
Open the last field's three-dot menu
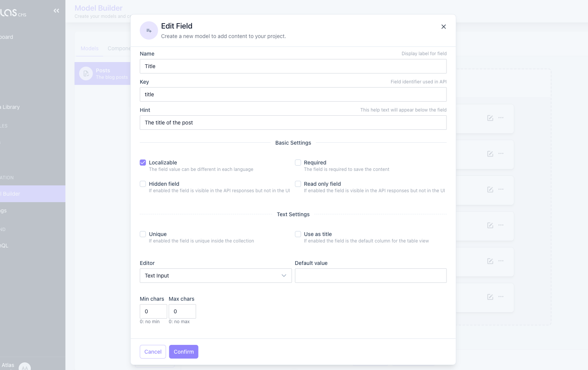tap(501, 297)
